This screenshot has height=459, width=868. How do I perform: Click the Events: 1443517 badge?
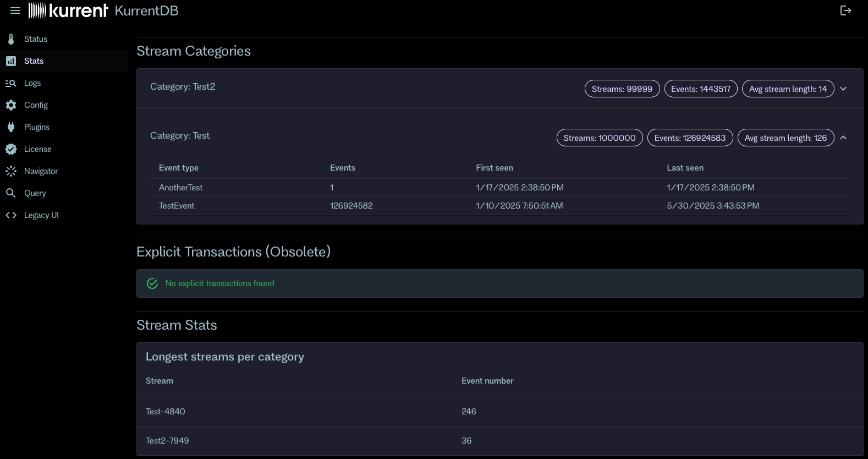coord(700,89)
